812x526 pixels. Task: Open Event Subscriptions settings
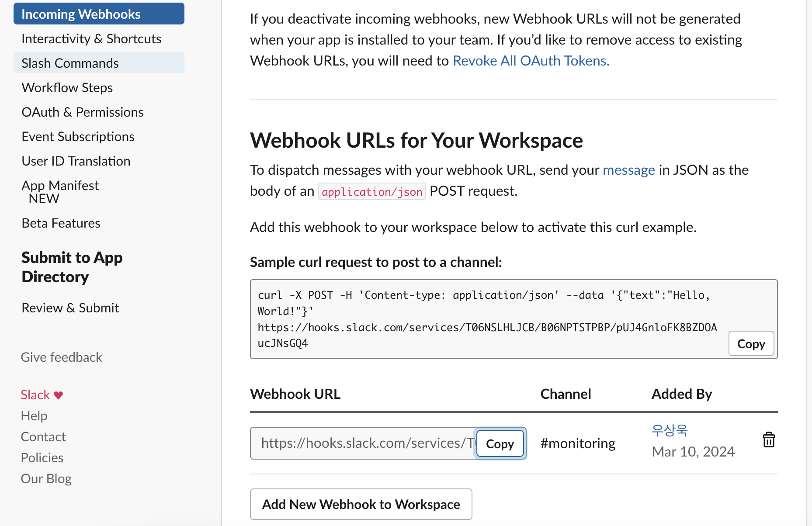point(78,136)
